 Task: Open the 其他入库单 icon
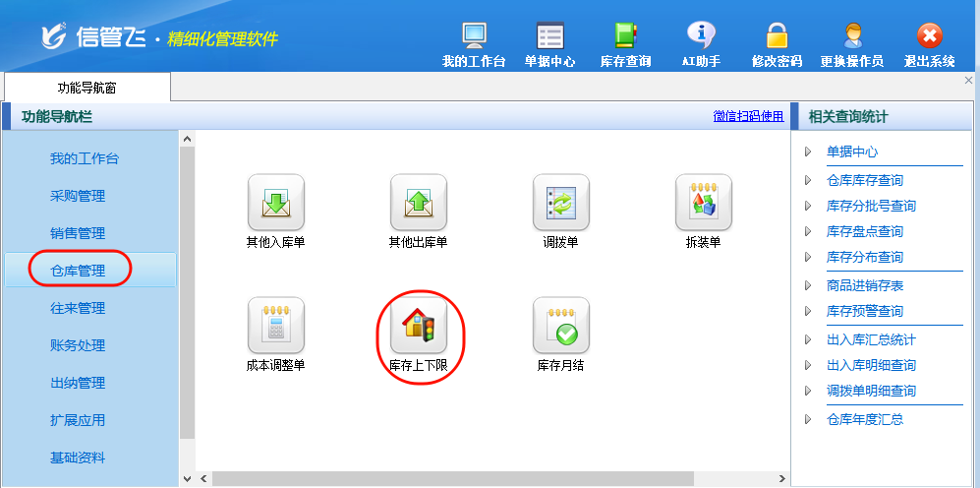[x=275, y=203]
